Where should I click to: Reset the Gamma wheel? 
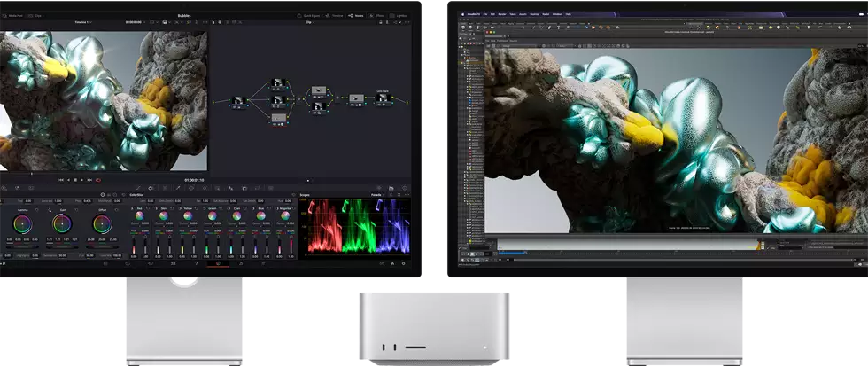pyautogui.click(x=37, y=210)
